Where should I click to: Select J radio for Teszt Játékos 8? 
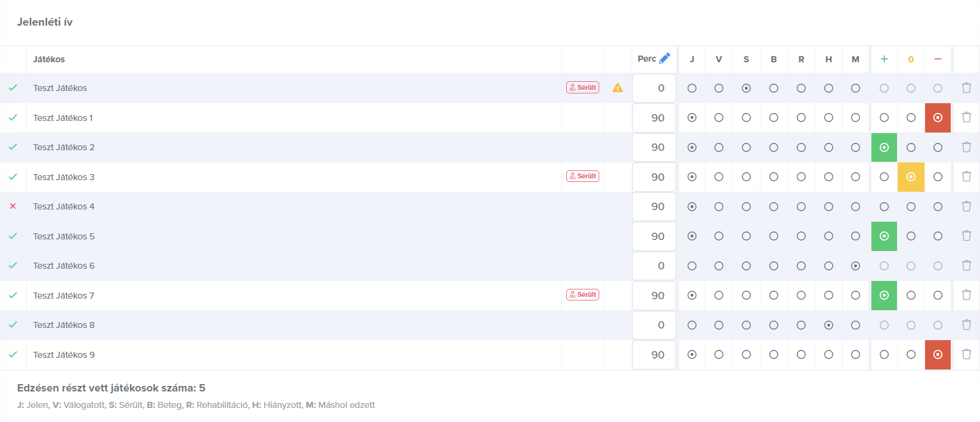[692, 325]
